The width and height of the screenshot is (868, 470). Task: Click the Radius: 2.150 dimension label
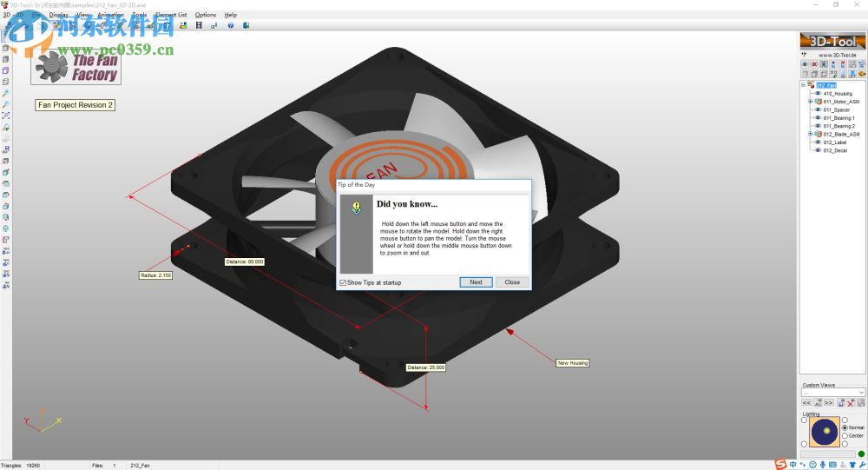155,275
